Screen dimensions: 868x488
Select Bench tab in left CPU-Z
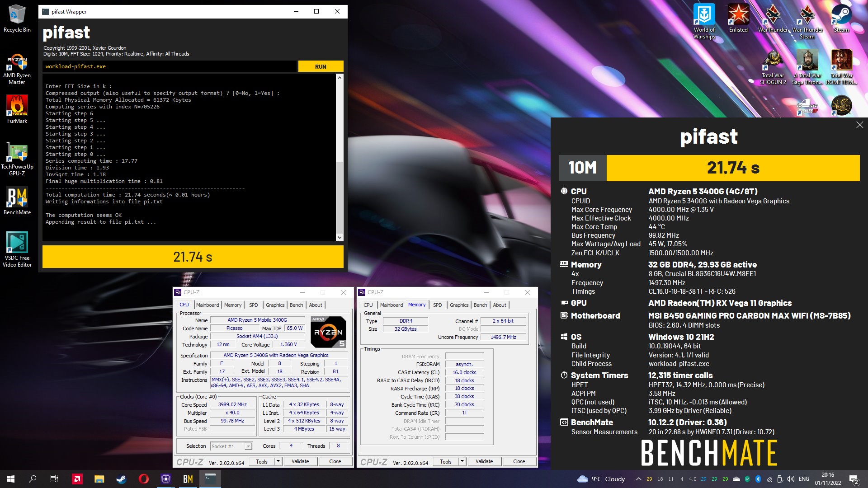pyautogui.click(x=297, y=305)
